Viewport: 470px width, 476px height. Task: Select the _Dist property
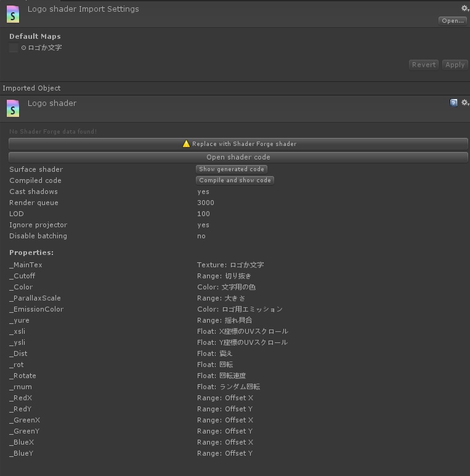[18, 353]
